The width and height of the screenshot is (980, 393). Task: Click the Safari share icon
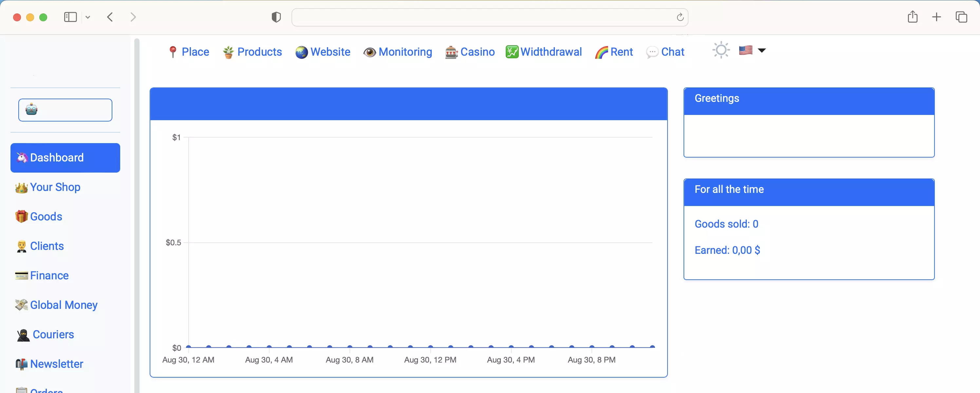tap(912, 17)
